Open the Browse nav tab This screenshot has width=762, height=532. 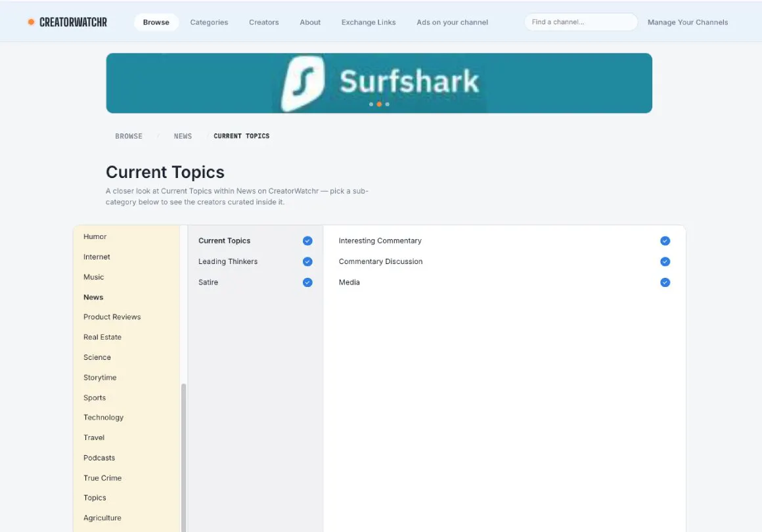click(x=156, y=22)
